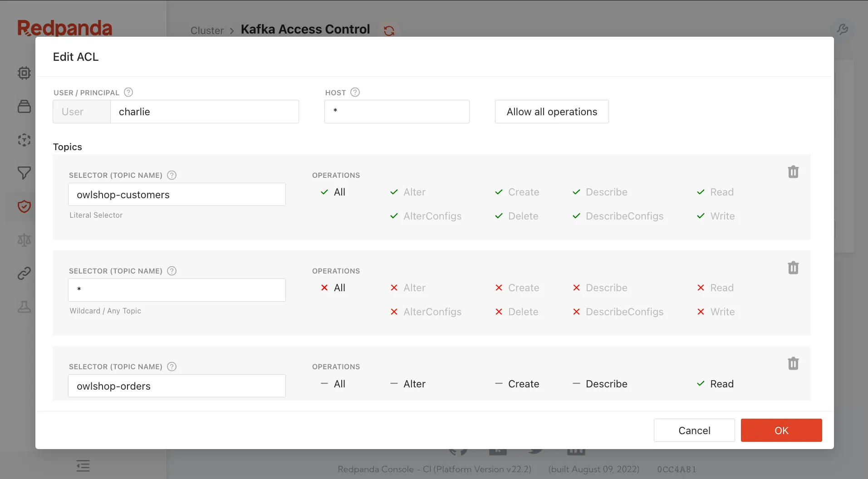Toggle Delete for owlshop-customers

(516, 216)
